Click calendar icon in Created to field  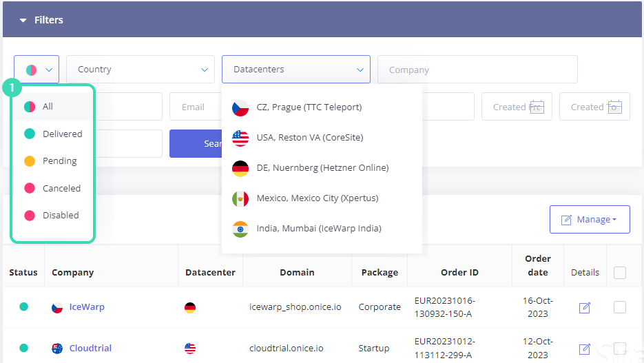click(615, 107)
